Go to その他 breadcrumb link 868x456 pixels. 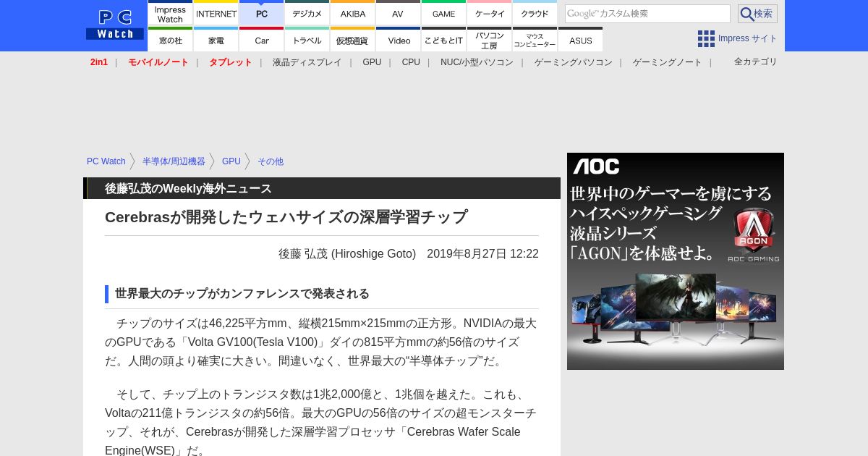pos(271,161)
